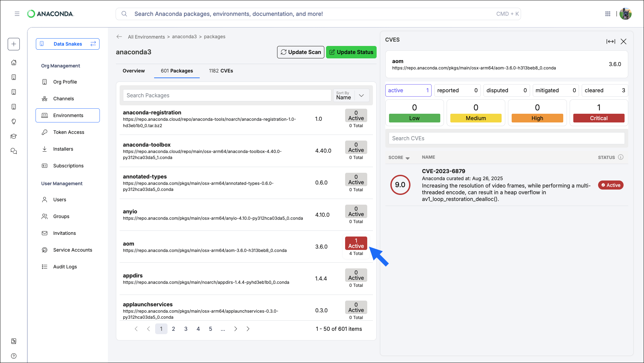This screenshot has width=644, height=363.
Task: Go back with the breadcrumb arrow
Action: (x=119, y=37)
